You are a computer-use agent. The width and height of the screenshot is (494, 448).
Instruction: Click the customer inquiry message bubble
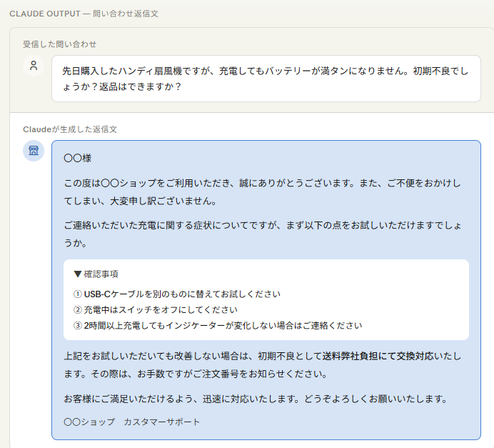click(266, 79)
